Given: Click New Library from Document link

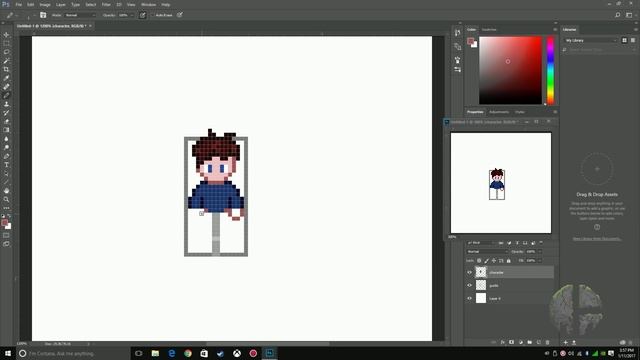Looking at the screenshot, I should click(x=597, y=239).
